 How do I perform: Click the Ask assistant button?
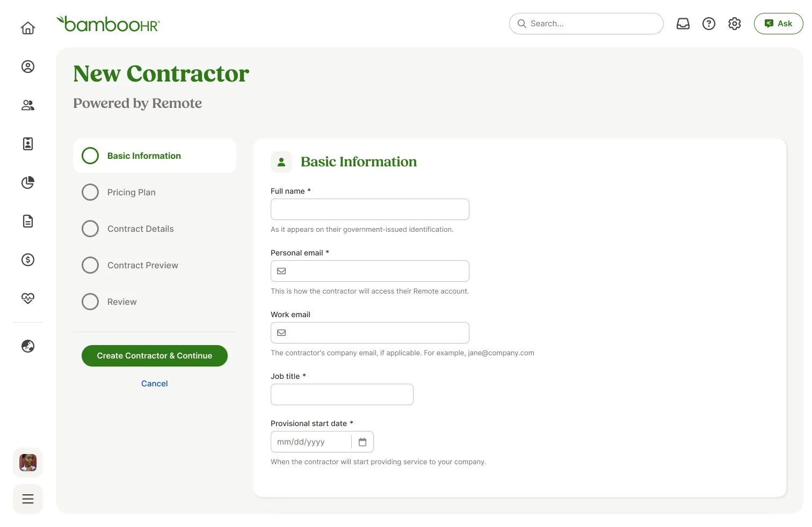[779, 24]
